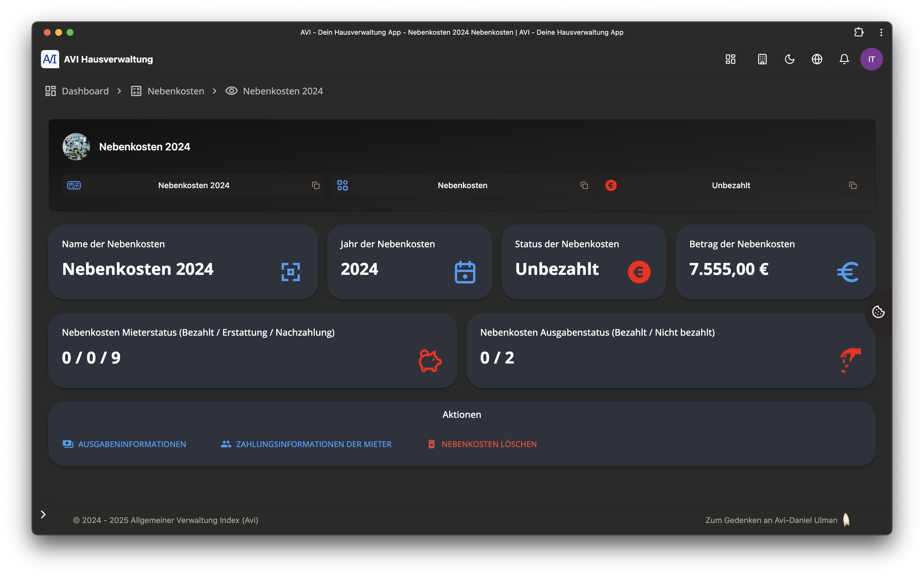The height and width of the screenshot is (577, 924).
Task: Click the Nebenkosten 2024 round thumbnail
Action: pyautogui.click(x=76, y=147)
